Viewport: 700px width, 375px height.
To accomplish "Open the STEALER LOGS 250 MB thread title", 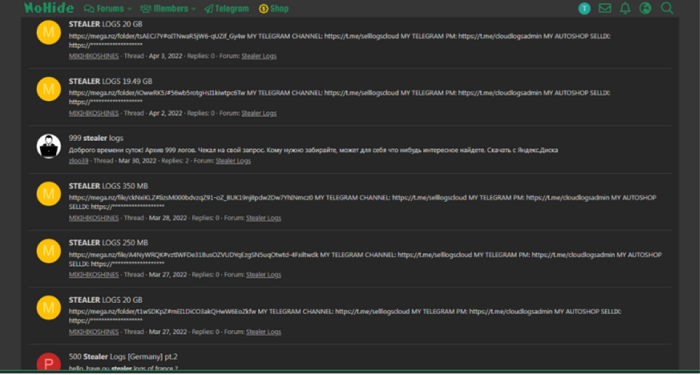I will point(108,242).
